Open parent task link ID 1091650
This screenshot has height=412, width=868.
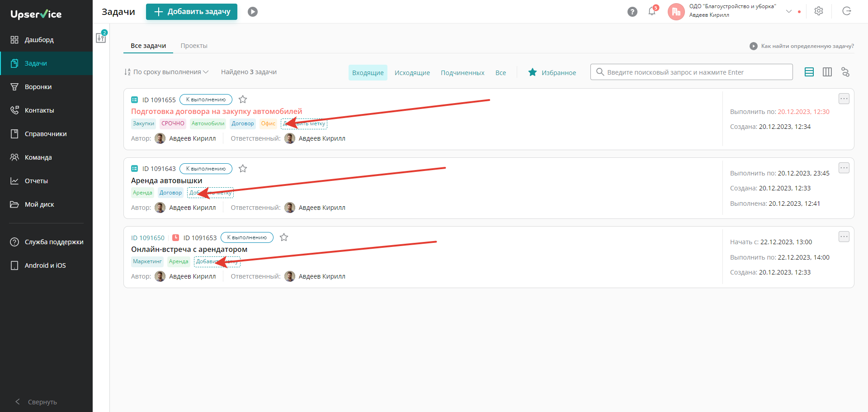click(x=148, y=238)
